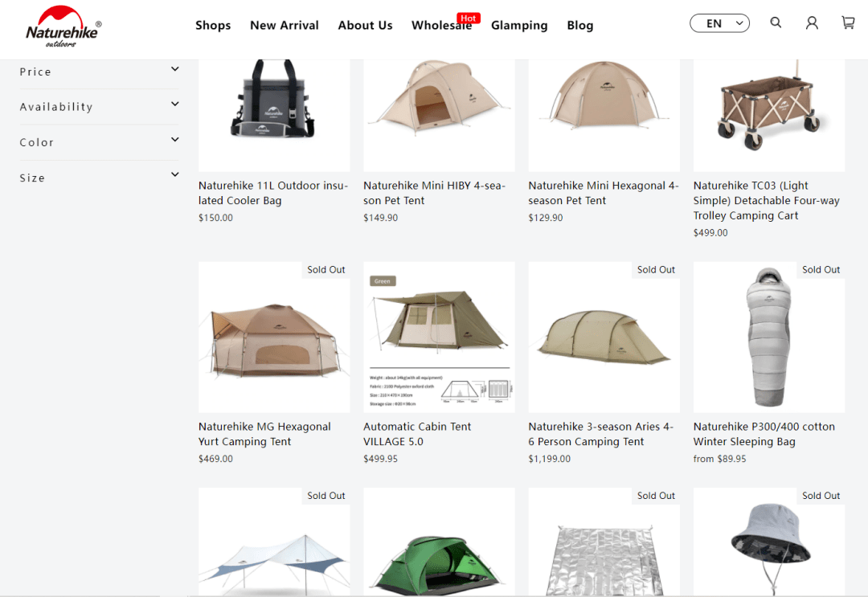Open the Mini HIBY 4-season Pet Tent title
868x597 pixels.
pos(434,193)
